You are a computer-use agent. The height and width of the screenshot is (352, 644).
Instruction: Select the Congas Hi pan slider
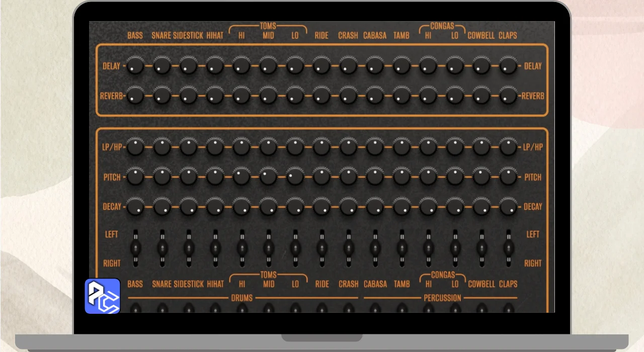428,248
